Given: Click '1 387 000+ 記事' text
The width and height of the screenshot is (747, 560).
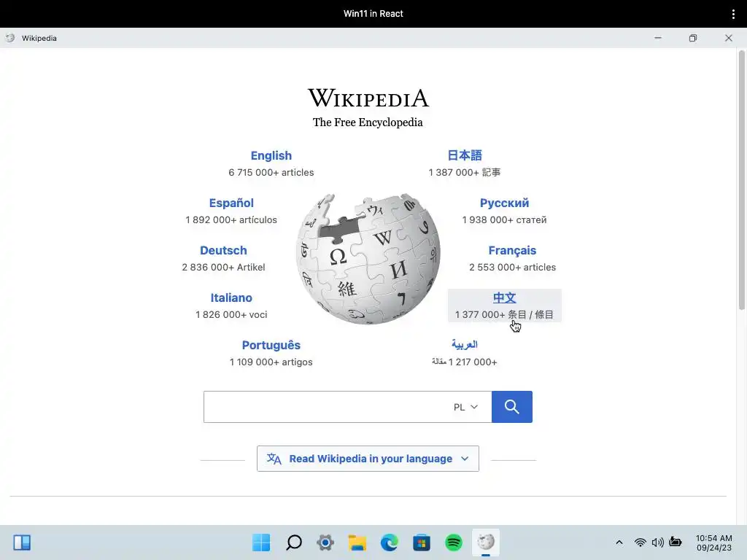Looking at the screenshot, I should pos(465,172).
